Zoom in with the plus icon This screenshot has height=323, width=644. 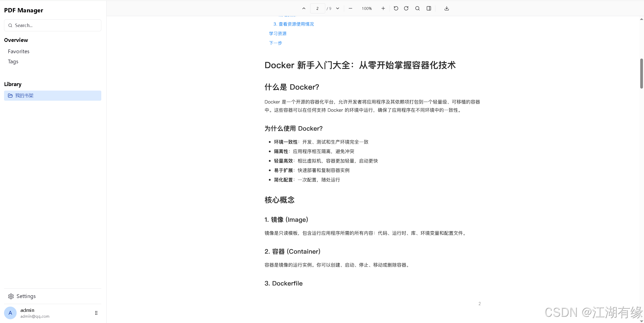point(383,8)
